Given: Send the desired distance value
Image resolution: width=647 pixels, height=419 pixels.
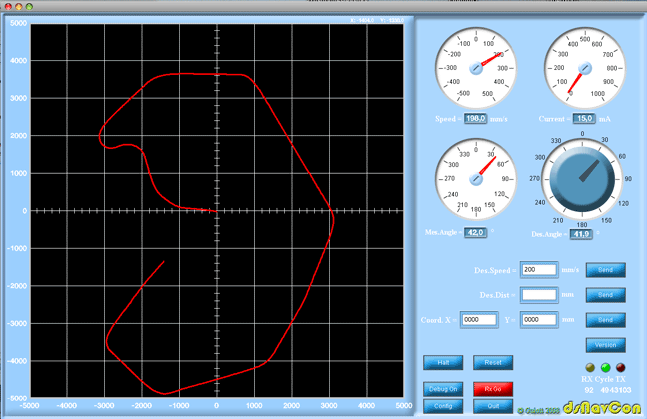Looking at the screenshot, I should (605, 295).
